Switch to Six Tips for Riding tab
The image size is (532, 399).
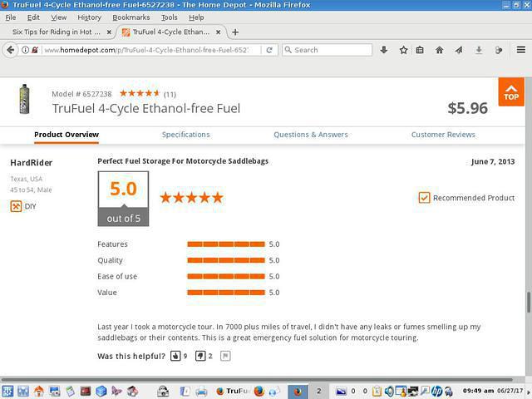[x=57, y=32]
